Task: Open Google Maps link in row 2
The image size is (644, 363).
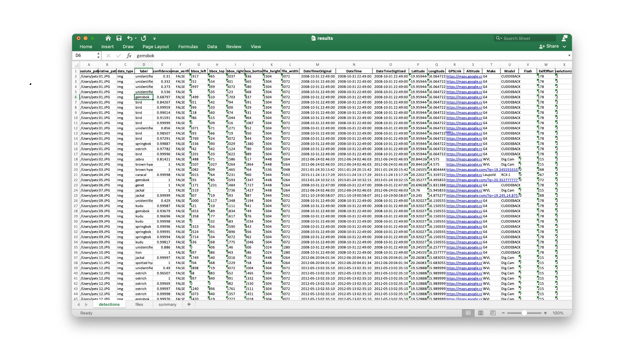Action: [x=464, y=77]
